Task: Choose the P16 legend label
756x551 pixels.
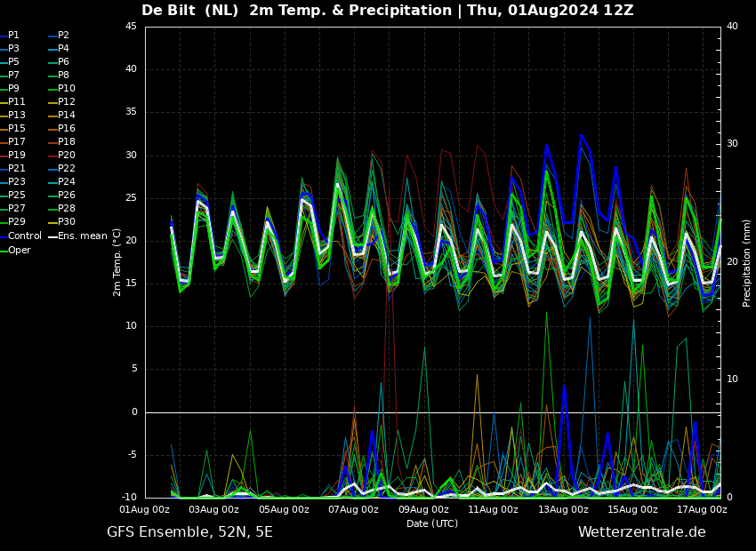Action: pos(67,128)
